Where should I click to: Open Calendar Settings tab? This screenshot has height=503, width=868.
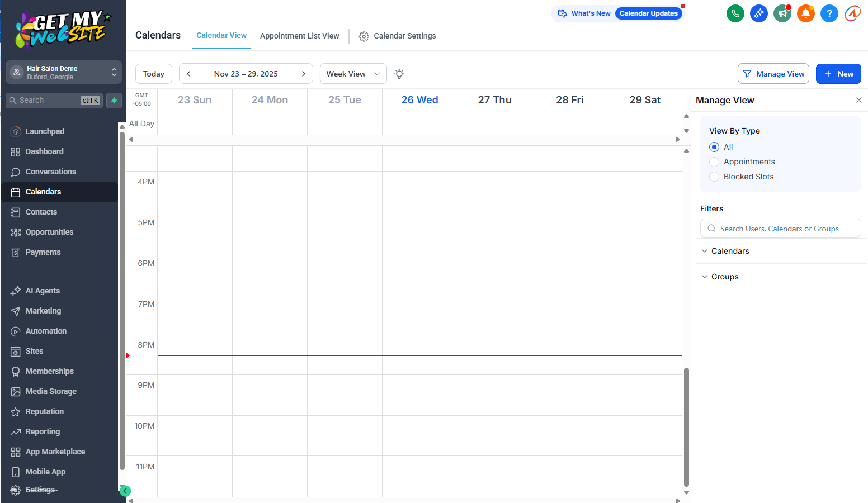(x=398, y=36)
